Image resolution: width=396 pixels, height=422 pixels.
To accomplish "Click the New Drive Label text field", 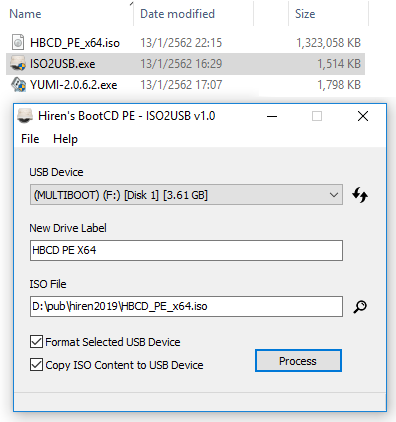I will coord(186,250).
